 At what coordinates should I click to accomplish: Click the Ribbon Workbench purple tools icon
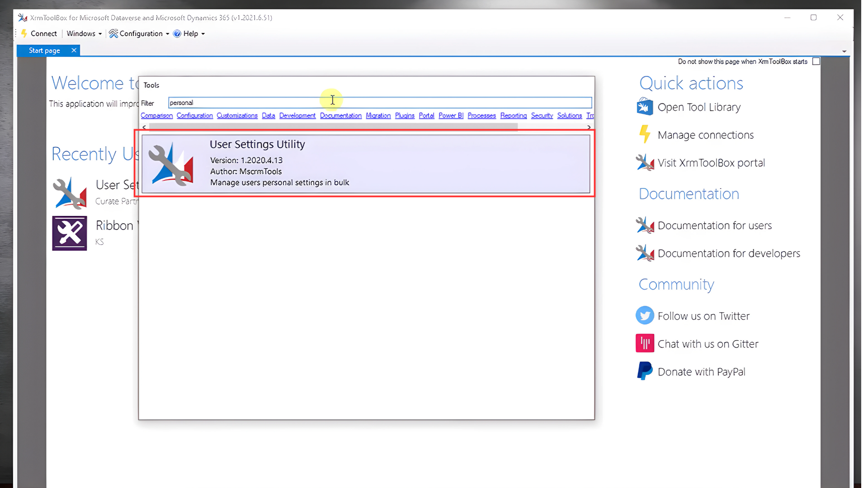(69, 233)
